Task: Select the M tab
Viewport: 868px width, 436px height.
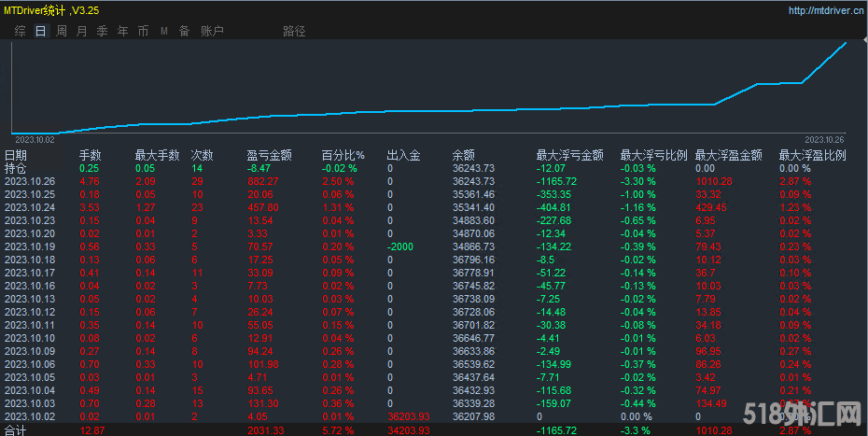Action: point(163,31)
